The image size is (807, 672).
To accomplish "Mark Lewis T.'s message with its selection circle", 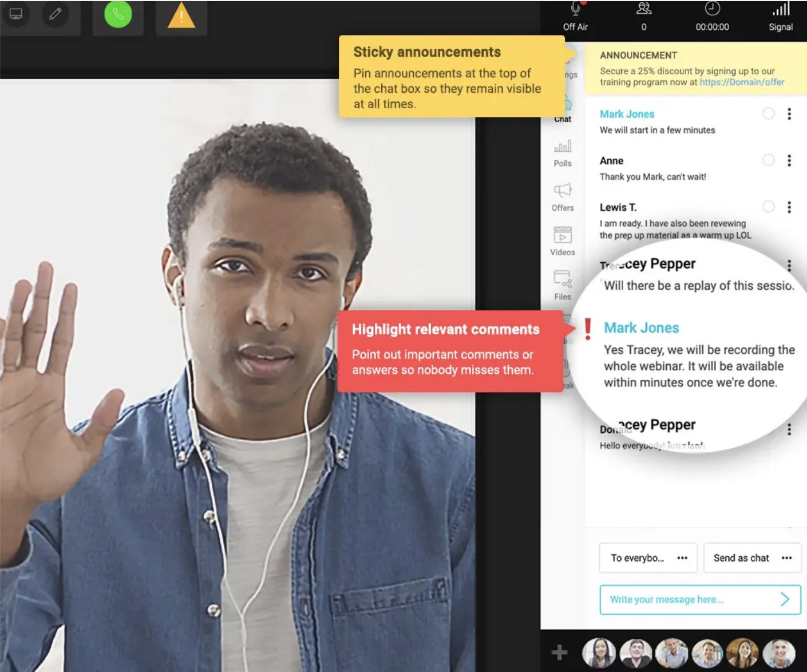I will tap(769, 207).
